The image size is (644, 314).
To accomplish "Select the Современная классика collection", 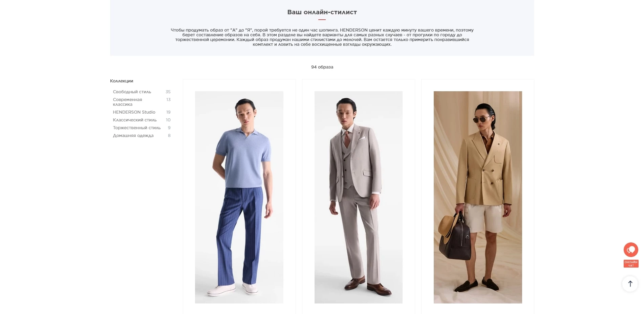I will [128, 102].
